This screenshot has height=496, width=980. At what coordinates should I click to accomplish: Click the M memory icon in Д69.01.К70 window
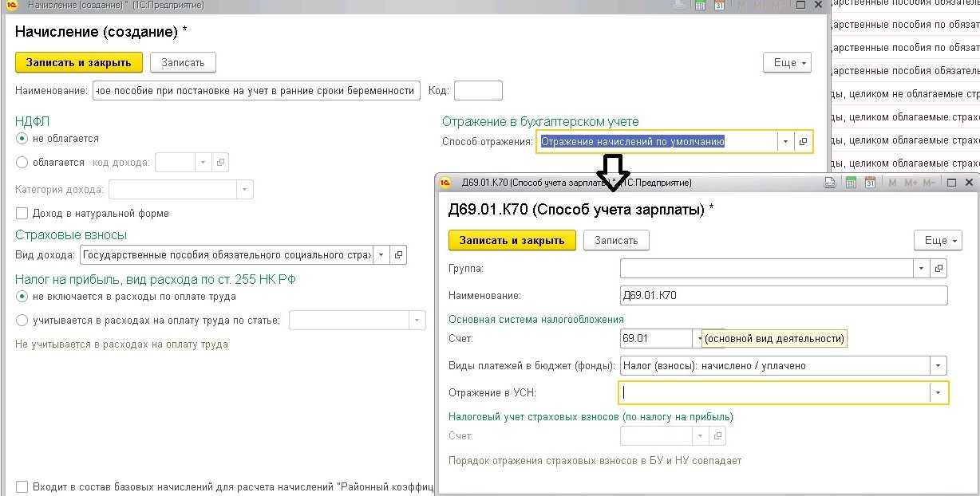click(x=892, y=183)
